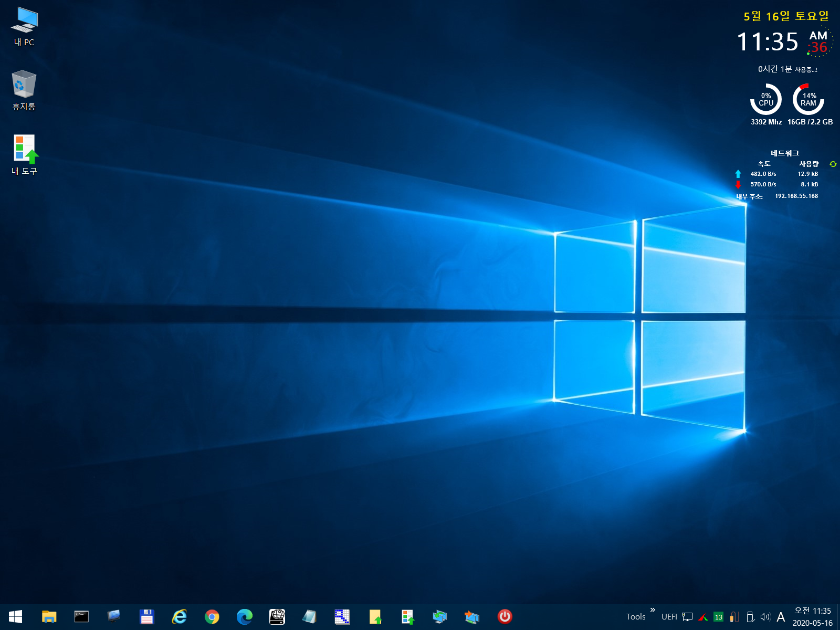Open the Windows Start menu

point(15,617)
